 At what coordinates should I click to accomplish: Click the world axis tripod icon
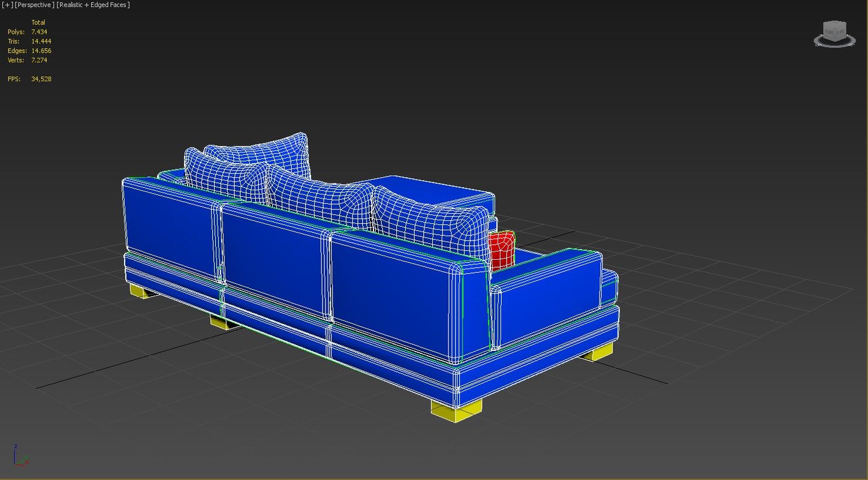click(20, 456)
